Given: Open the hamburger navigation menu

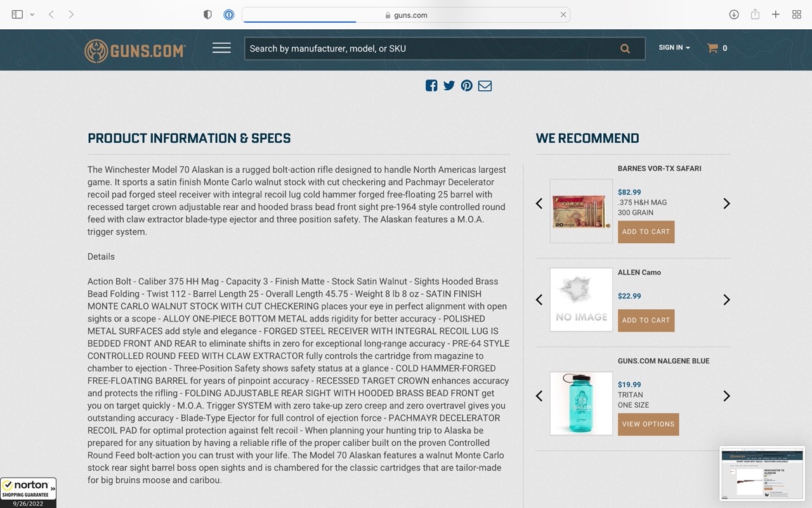Looking at the screenshot, I should 221,48.
